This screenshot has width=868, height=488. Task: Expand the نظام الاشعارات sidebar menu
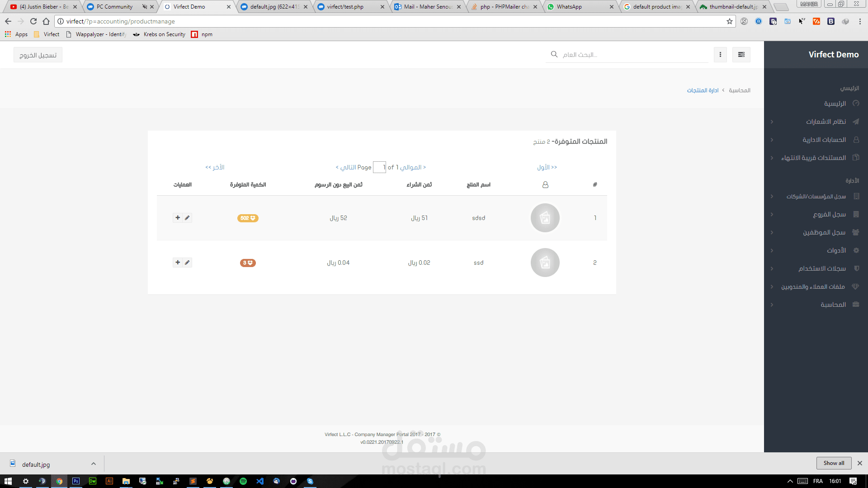tap(826, 122)
